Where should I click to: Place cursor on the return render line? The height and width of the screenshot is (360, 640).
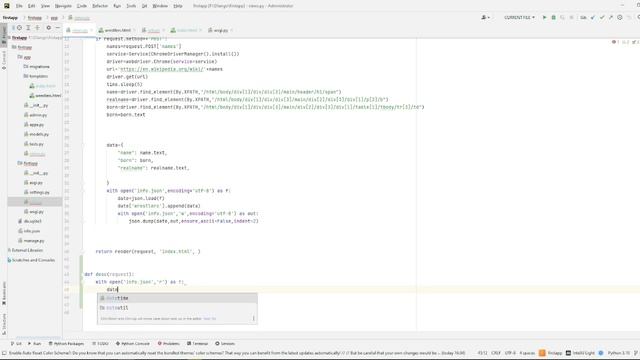click(148, 251)
